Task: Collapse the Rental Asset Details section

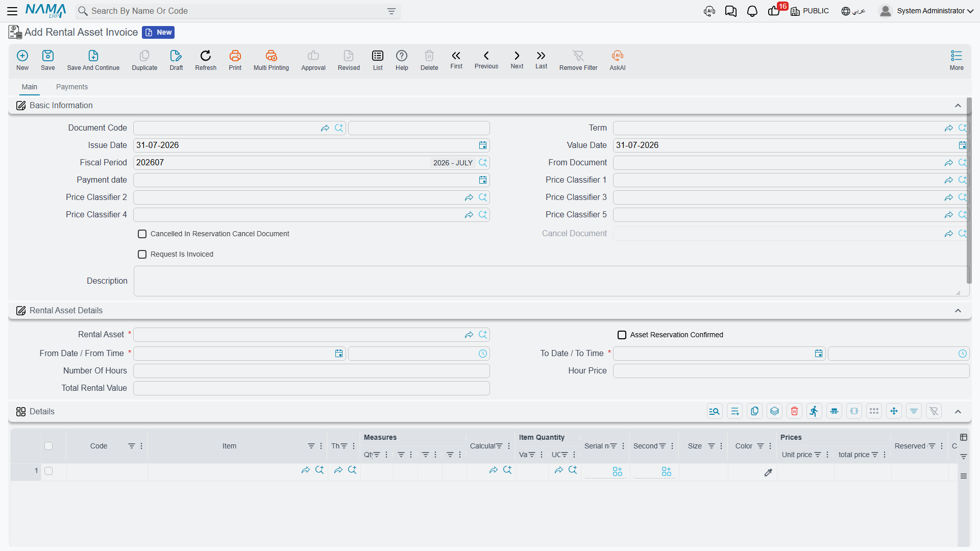Action: tap(958, 311)
